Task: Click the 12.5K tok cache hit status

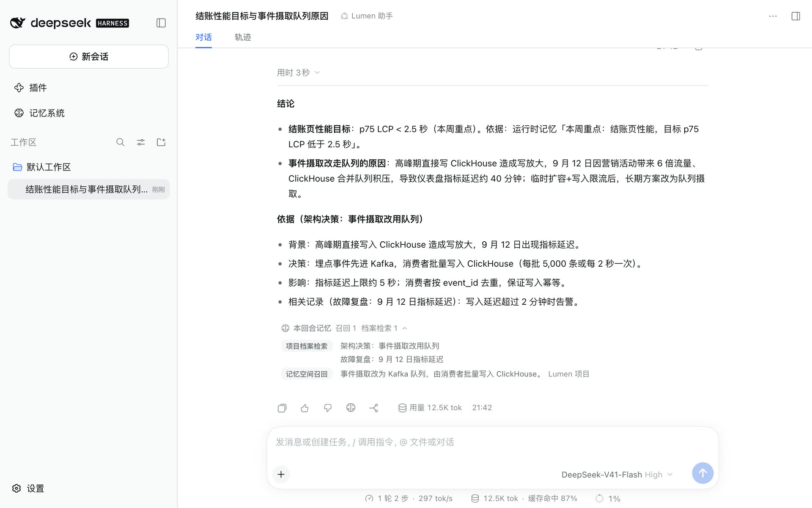Action: coord(524,498)
